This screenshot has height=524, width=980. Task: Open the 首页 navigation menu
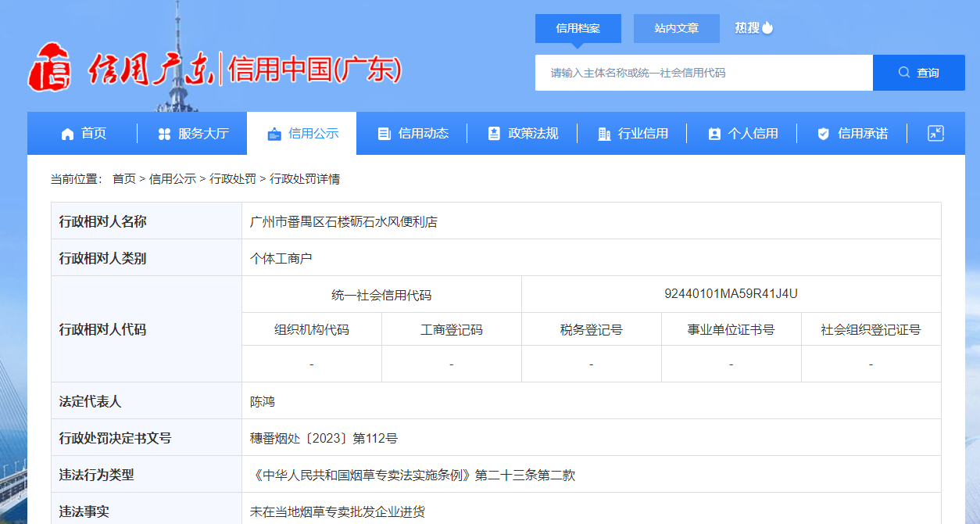pos(83,134)
